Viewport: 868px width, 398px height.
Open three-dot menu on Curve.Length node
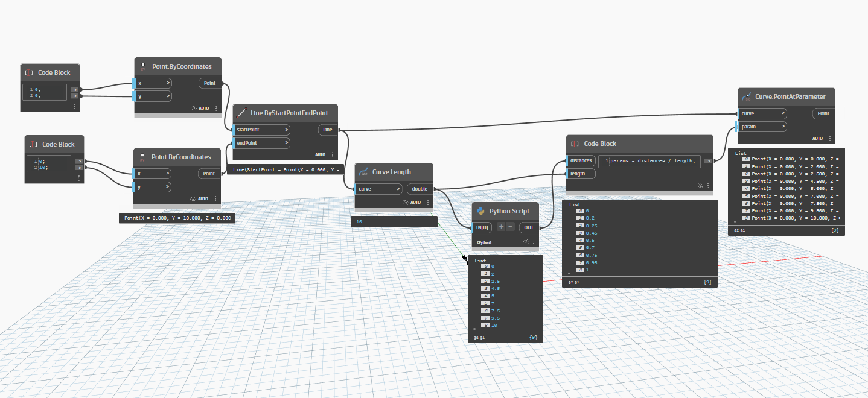point(428,202)
